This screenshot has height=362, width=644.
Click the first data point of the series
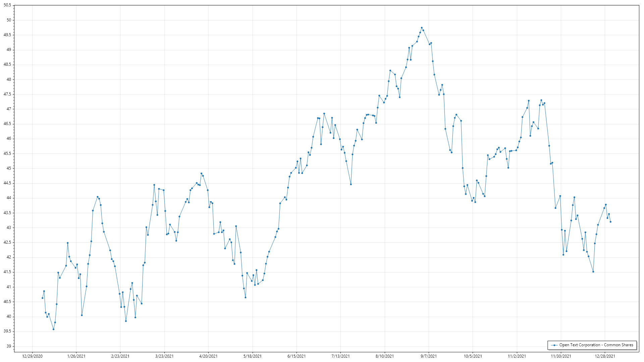(x=42, y=298)
